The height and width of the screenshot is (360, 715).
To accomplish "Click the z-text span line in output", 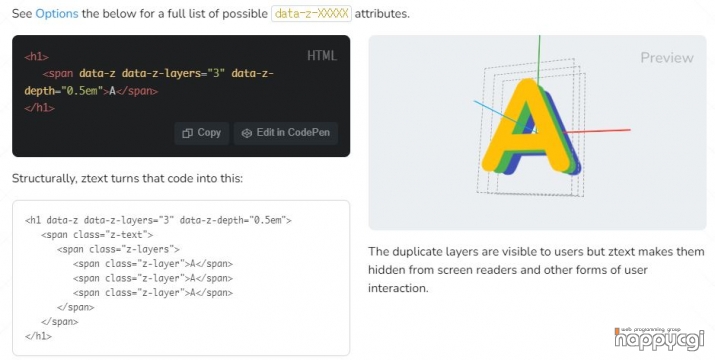I will [x=97, y=235].
